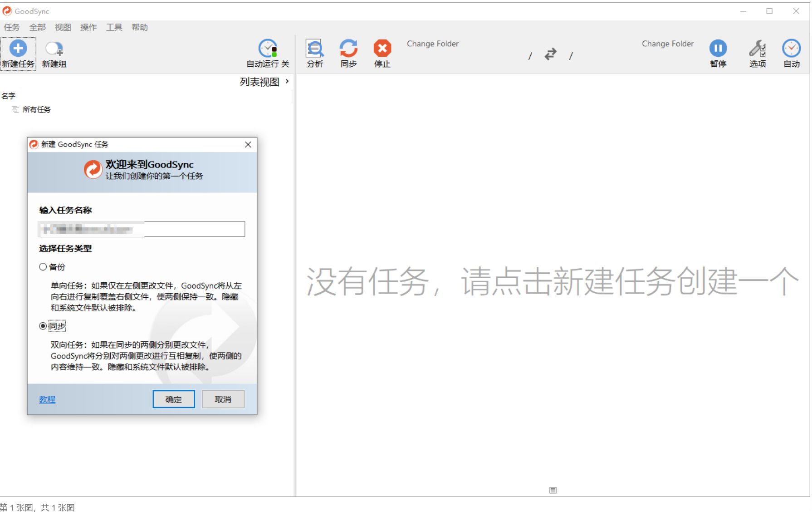Click the All Tasks (所有任务) list icon

tap(15, 109)
